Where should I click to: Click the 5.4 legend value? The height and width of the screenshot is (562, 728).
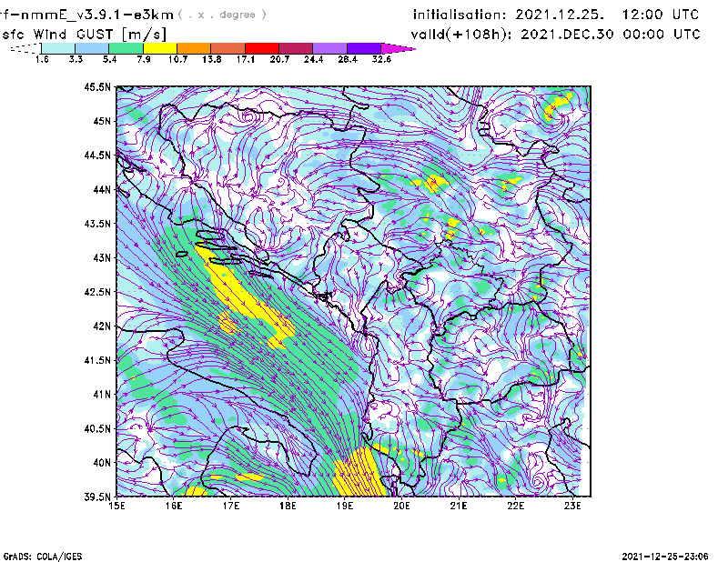coord(109,59)
